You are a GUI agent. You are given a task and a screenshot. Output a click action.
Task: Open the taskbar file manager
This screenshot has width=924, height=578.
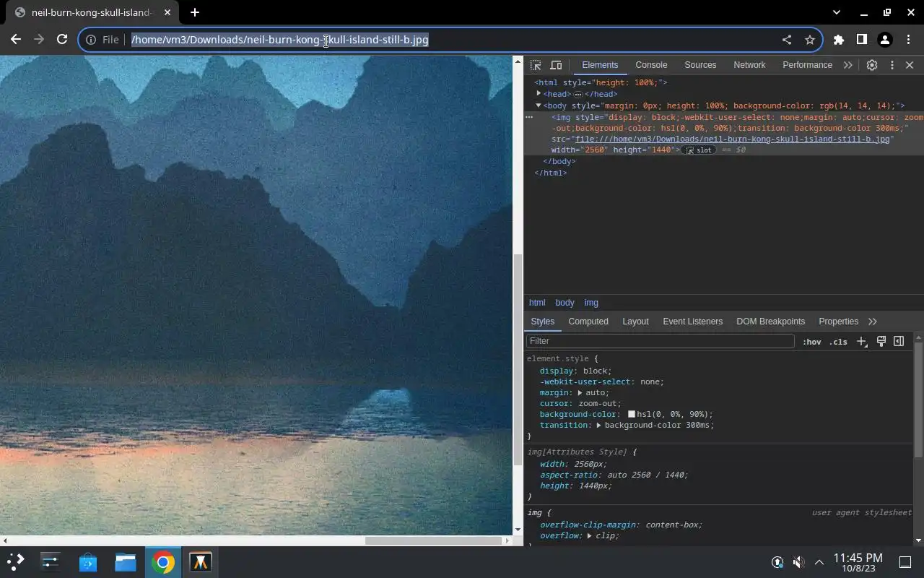click(126, 561)
